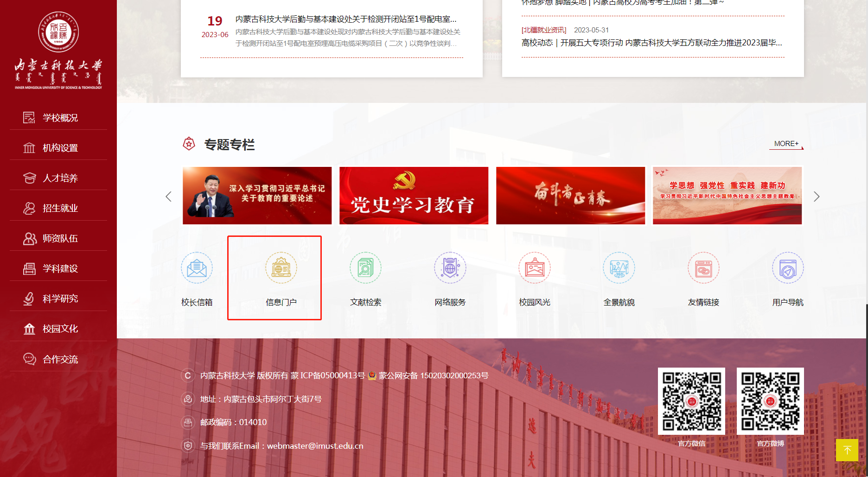Viewport: 868px width, 477px height.
Task: Click the back-to-top arrow button
Action: coord(848,450)
